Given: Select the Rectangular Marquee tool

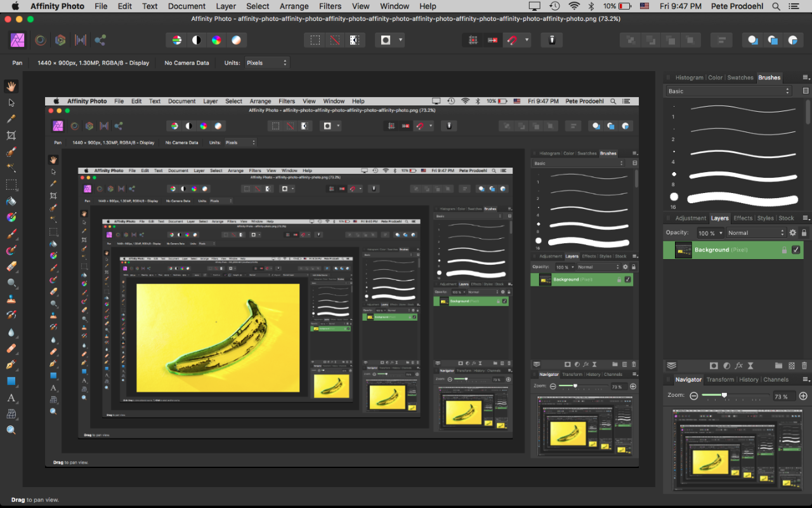Looking at the screenshot, I should click(x=11, y=185).
